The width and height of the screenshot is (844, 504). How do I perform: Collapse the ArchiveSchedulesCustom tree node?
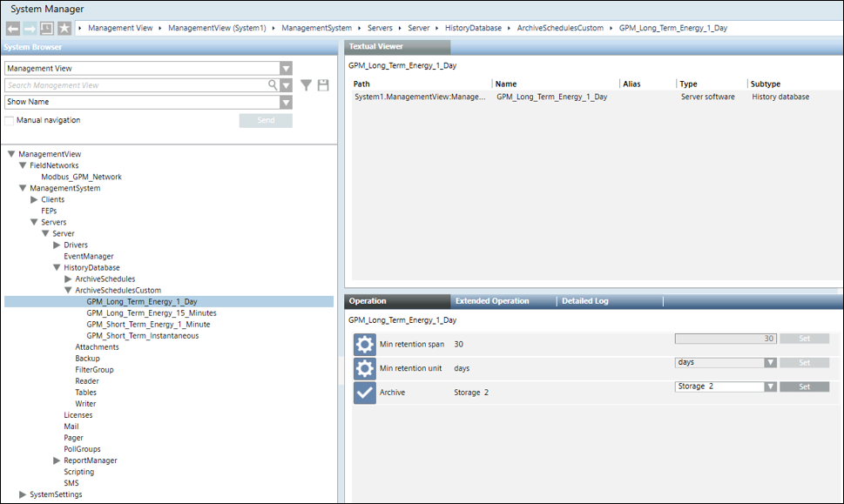tap(69, 291)
